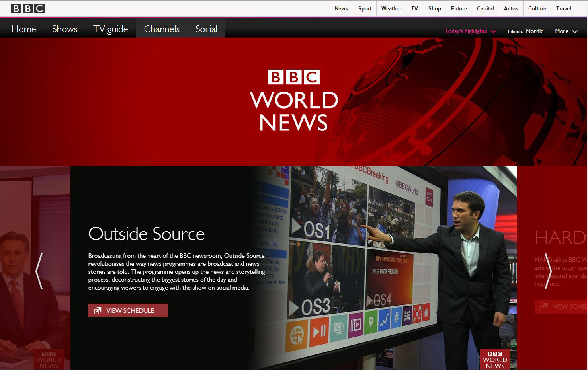Click the red home icon on the touchscreen
Screen dimensions: 588x370
(426, 312)
